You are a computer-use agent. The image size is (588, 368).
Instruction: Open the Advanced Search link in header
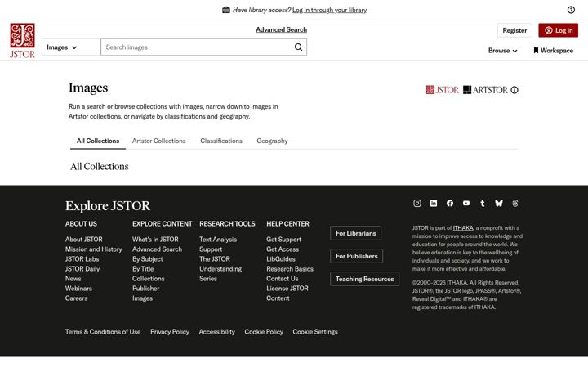(x=281, y=29)
